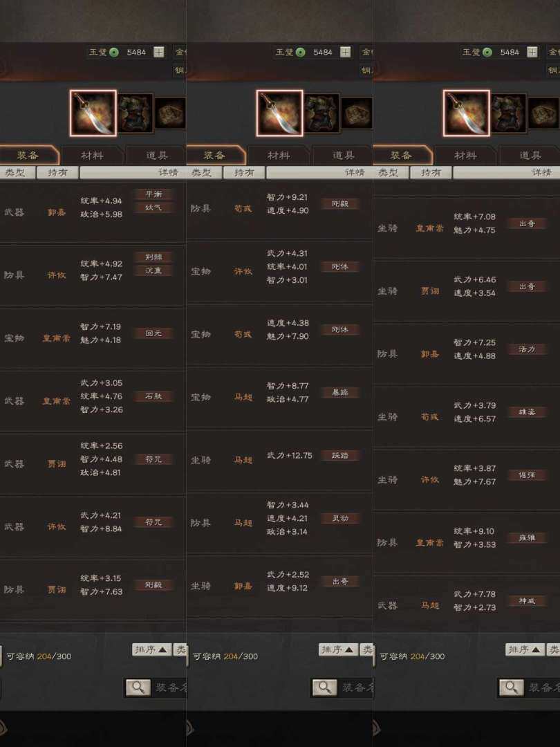Screen dimensions: 560x747
Task: Switch to the 材料 tab in the left panel
Action: pyautogui.click(x=92, y=156)
